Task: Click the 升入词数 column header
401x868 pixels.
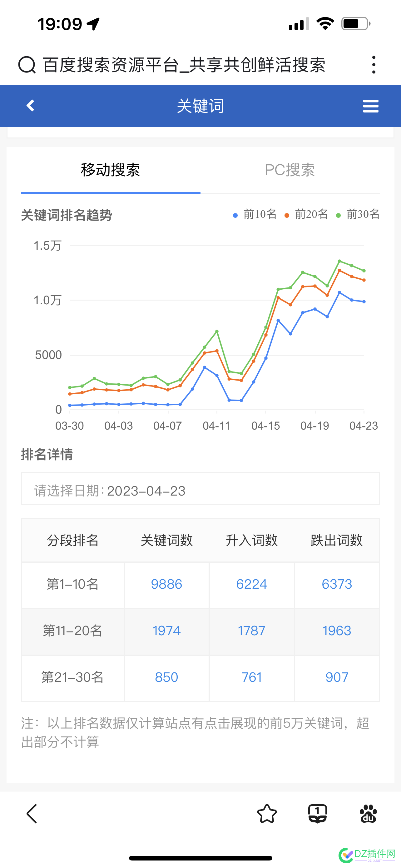Action: click(x=251, y=540)
